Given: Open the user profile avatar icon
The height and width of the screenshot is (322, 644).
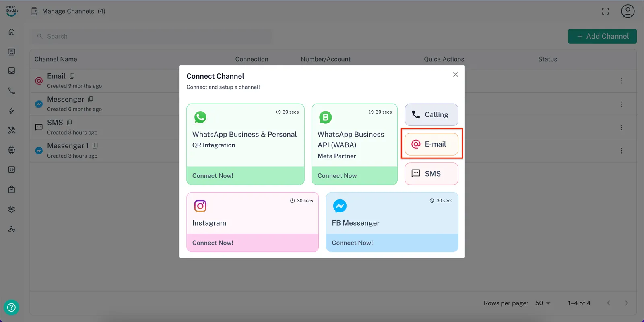Looking at the screenshot, I should coord(627,11).
